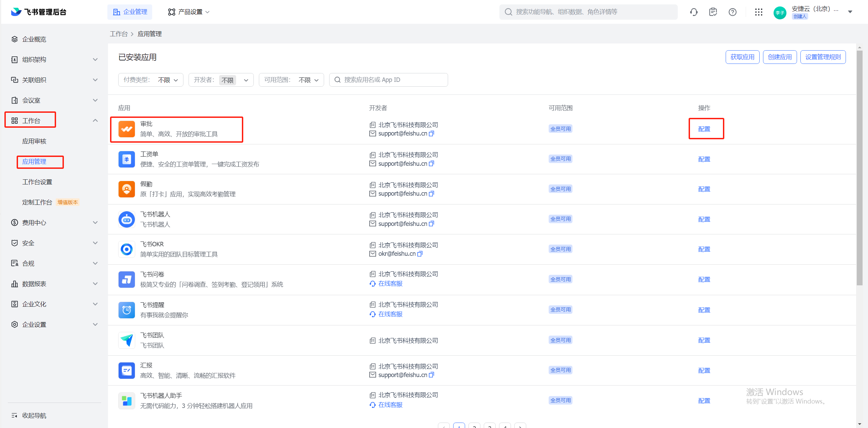
Task: Copy okr@feishu.cn email address
Action: 420,254
